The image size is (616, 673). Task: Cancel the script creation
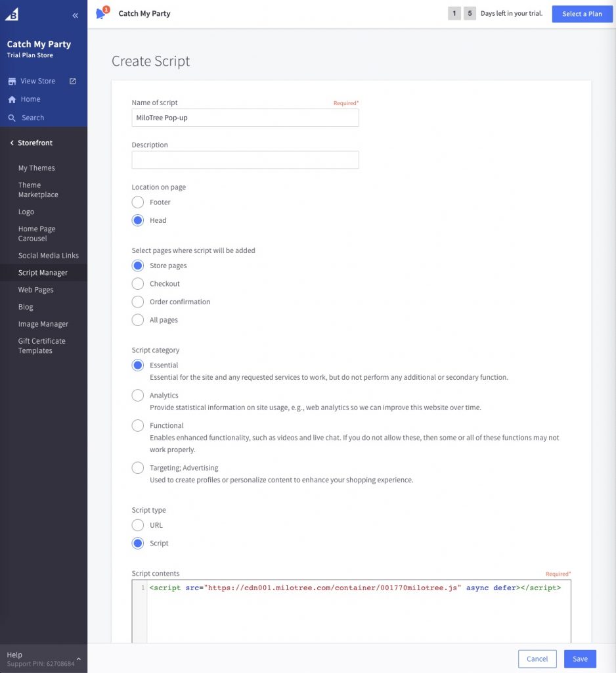tap(537, 659)
